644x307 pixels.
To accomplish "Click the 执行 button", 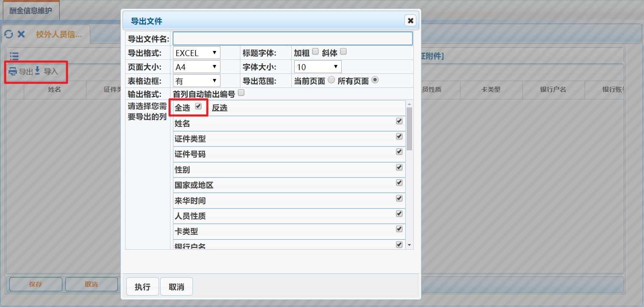I will pos(142,287).
